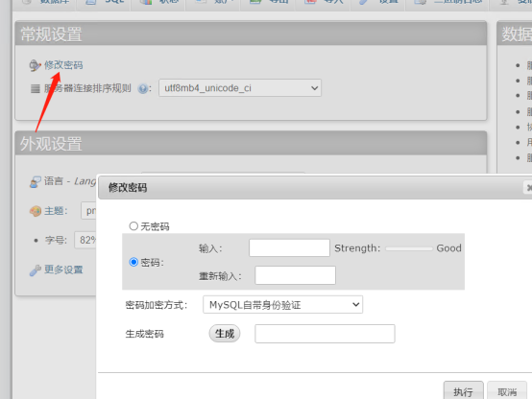
Task: Click the theme palette icon
Action: point(36,211)
